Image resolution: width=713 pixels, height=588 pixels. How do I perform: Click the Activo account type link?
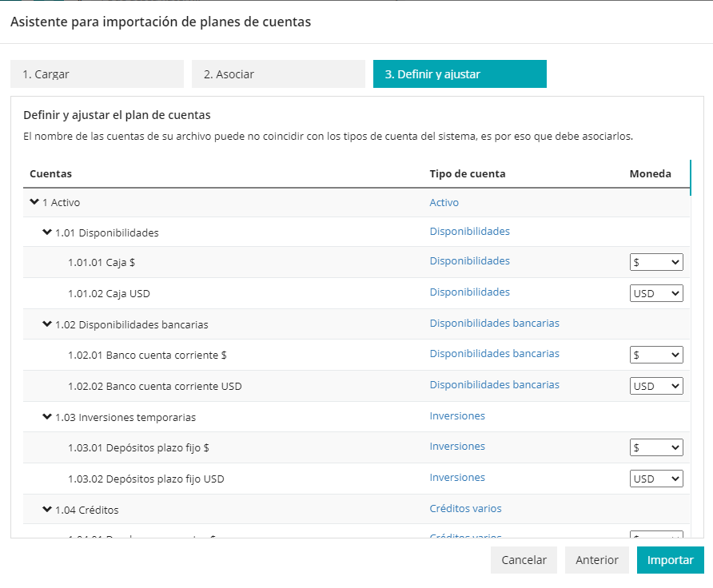444,203
